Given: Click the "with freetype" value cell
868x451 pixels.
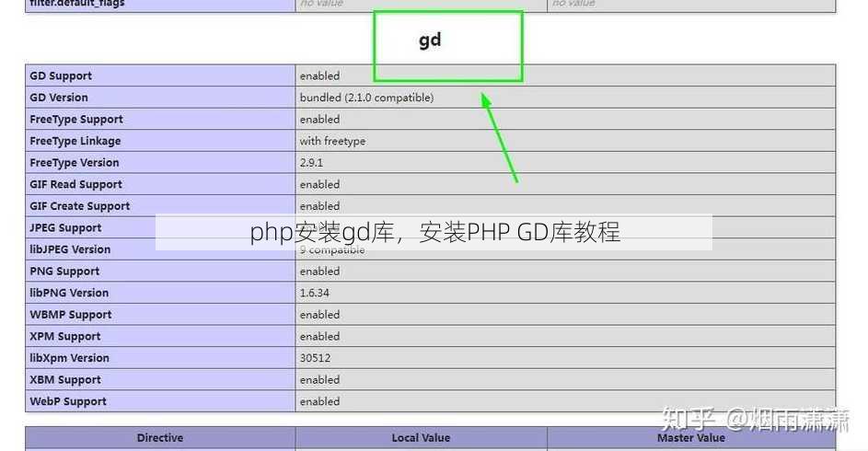Looking at the screenshot, I should point(565,141).
